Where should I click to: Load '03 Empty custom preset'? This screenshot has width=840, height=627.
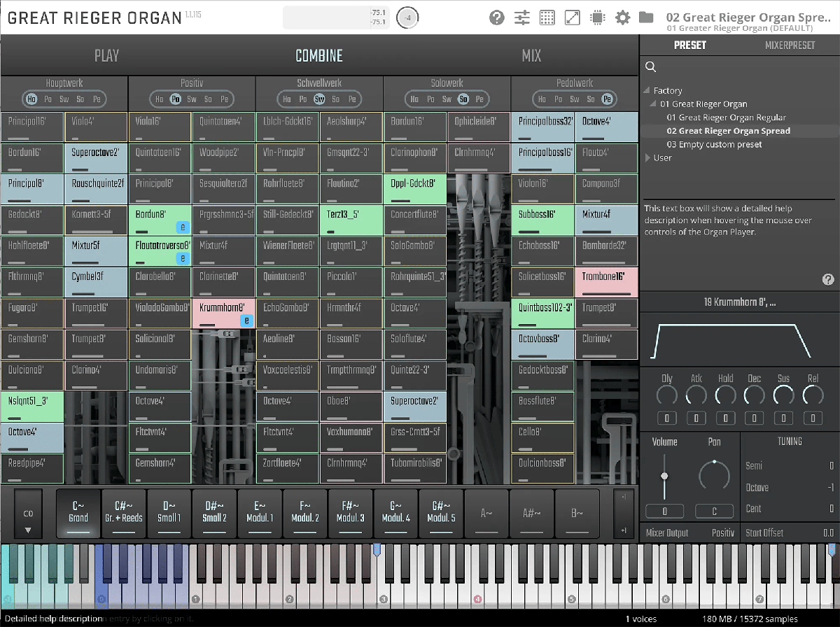(714, 144)
